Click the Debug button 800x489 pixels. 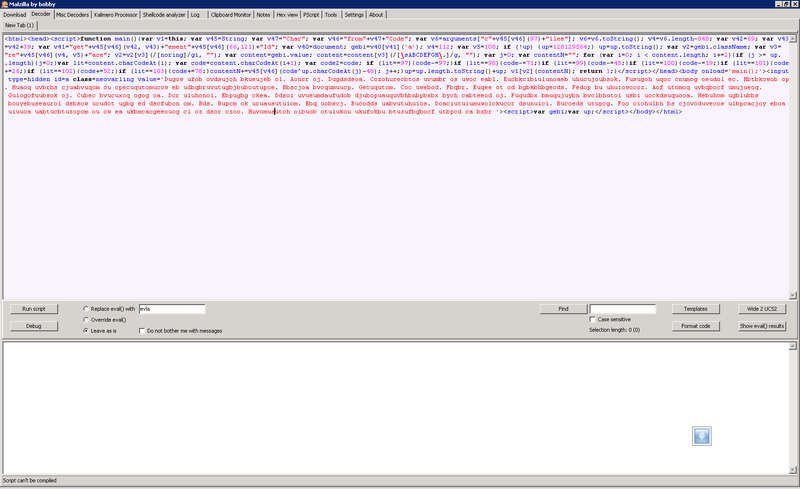tap(34, 326)
